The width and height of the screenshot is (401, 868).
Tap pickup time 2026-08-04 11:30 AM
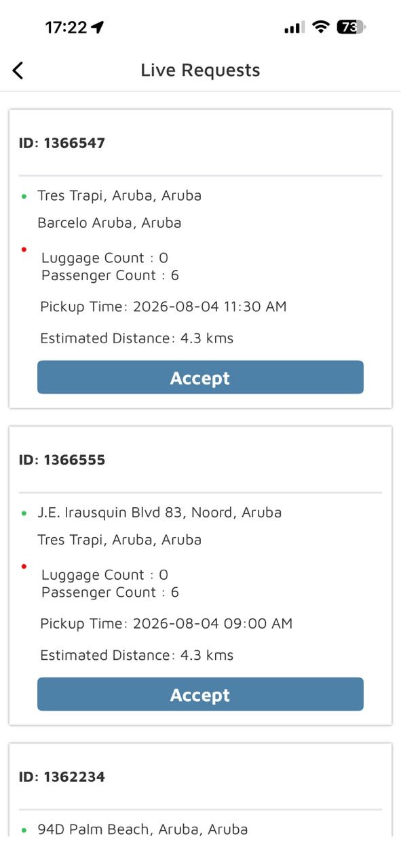(x=164, y=307)
